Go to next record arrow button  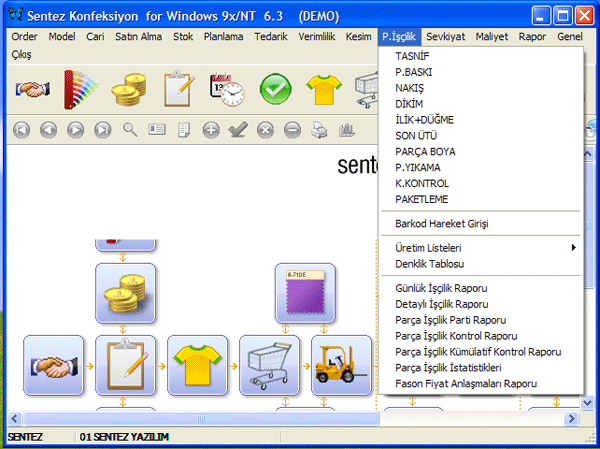75,130
